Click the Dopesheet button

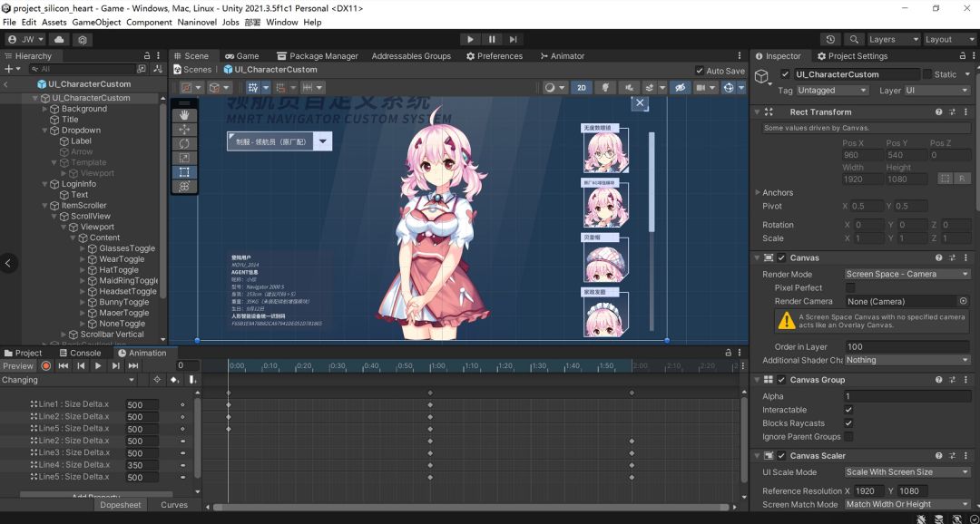121,505
